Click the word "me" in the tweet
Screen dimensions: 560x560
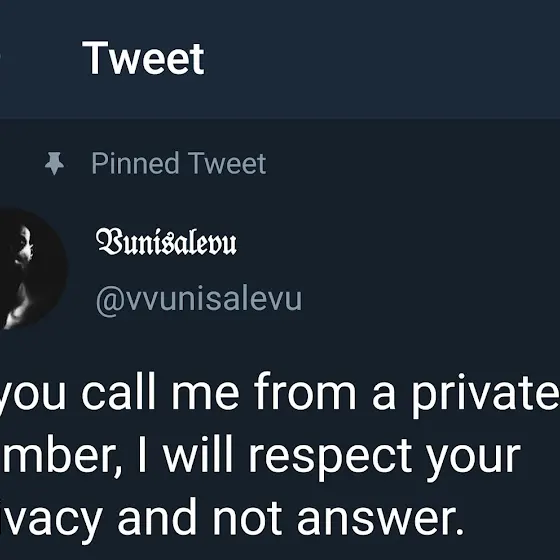[x=205, y=395]
